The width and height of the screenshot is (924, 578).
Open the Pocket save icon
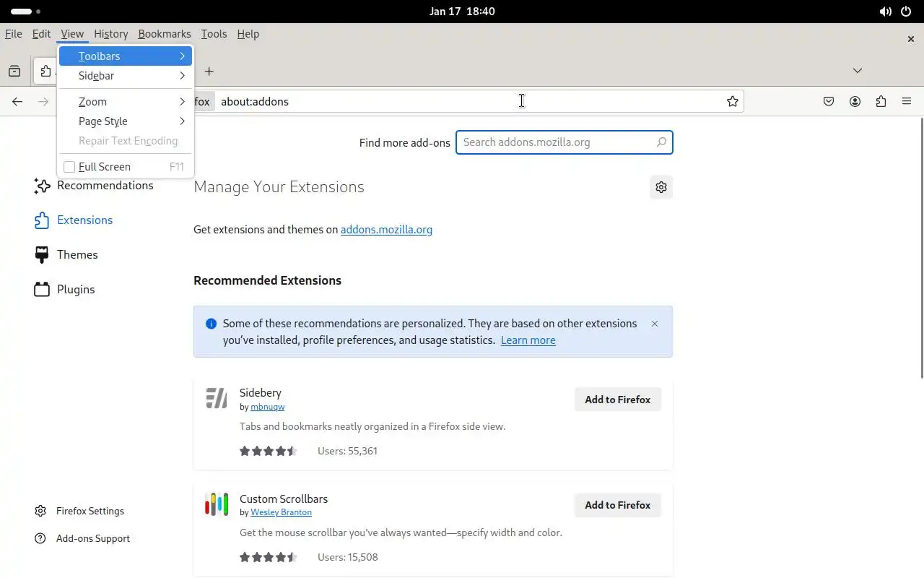coord(829,102)
